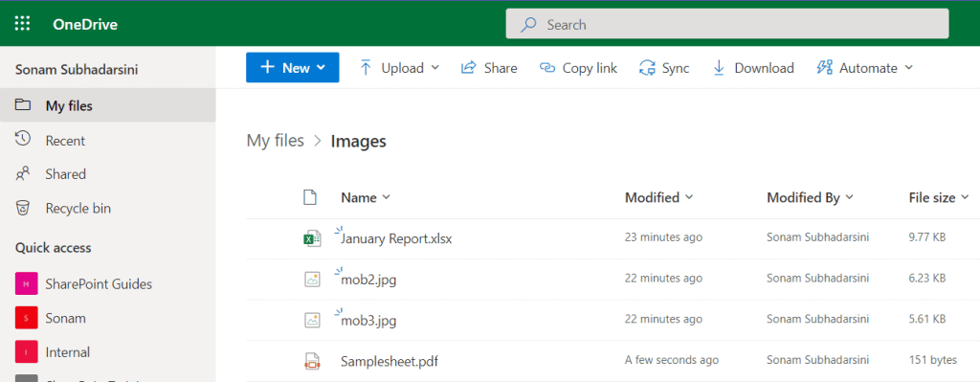
Task: Click the Download arrow icon
Action: (719, 68)
